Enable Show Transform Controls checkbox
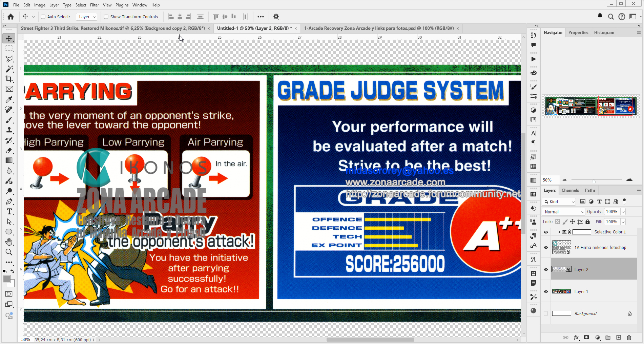The height and width of the screenshot is (344, 644). click(x=106, y=17)
